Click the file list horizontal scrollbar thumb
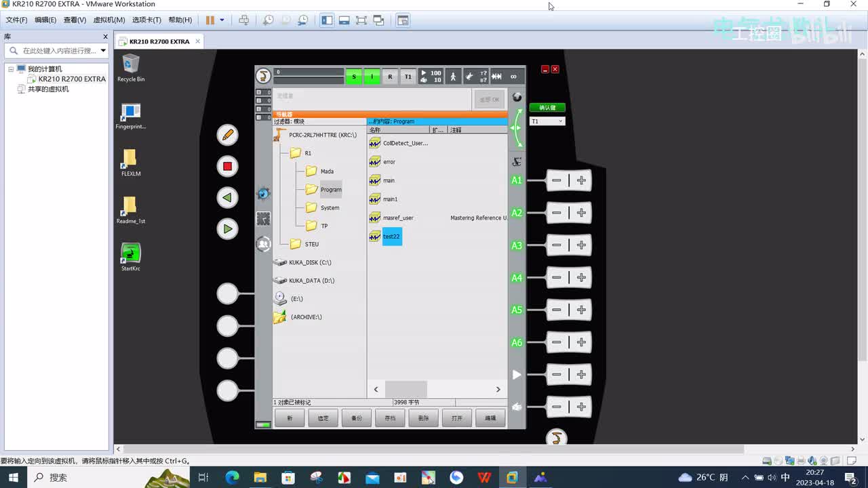868x488 pixels. (406, 389)
